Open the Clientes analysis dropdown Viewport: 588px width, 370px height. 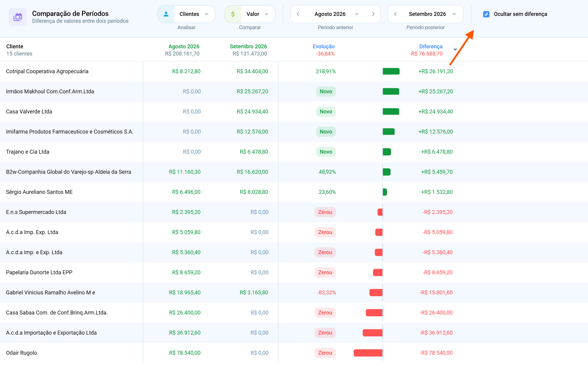(x=186, y=14)
